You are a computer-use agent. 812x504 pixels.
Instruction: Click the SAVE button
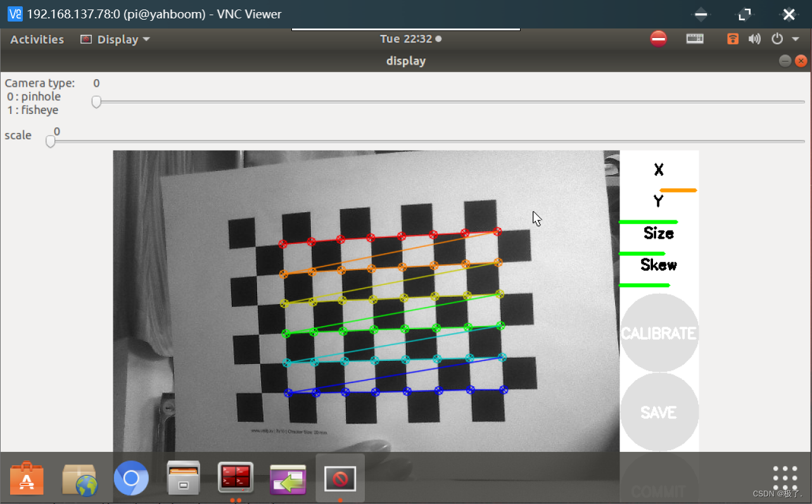pyautogui.click(x=659, y=412)
